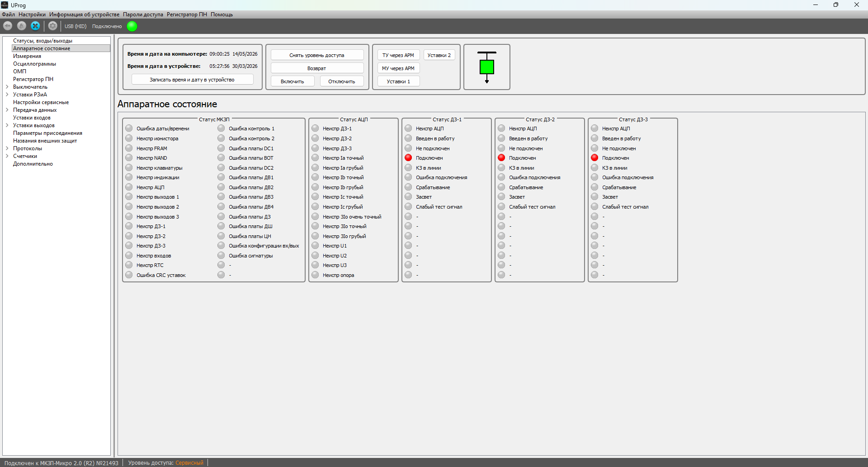This screenshot has height=467, width=868.
Task: Open the Регистратор ПН menu
Action: (x=187, y=14)
